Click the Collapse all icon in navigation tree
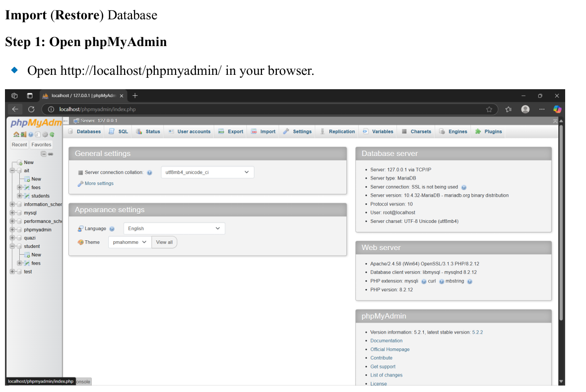Image resolution: width=586 pixels, height=392 pixels. pos(43,154)
